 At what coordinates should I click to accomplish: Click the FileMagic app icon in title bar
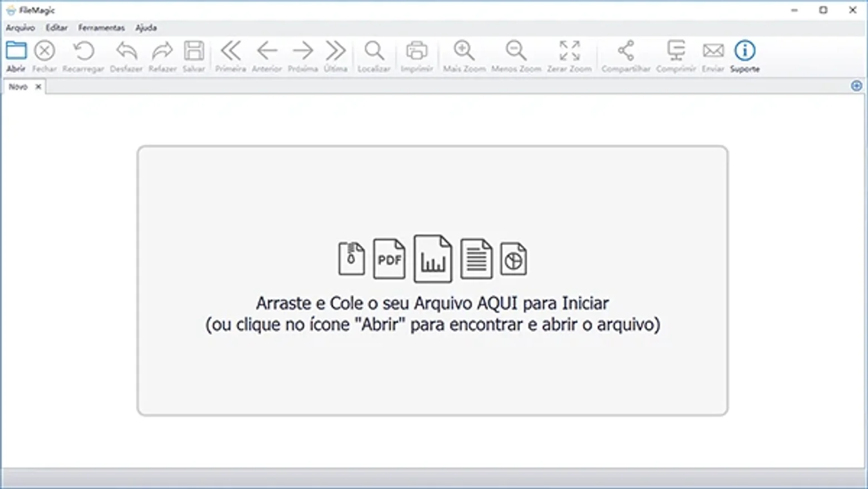click(11, 10)
